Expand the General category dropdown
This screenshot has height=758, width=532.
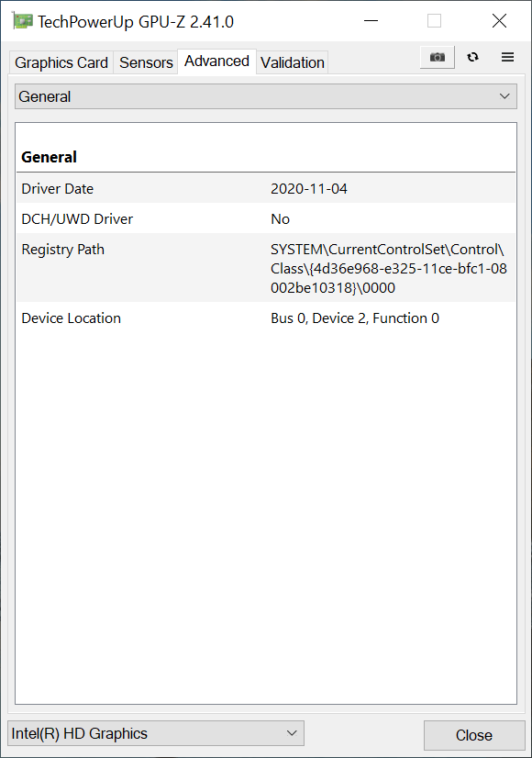coord(266,96)
